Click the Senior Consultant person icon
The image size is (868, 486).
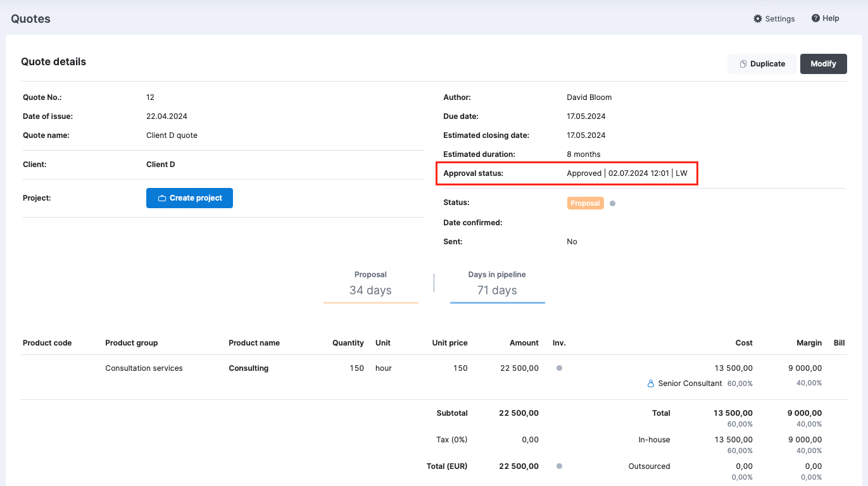[650, 383]
